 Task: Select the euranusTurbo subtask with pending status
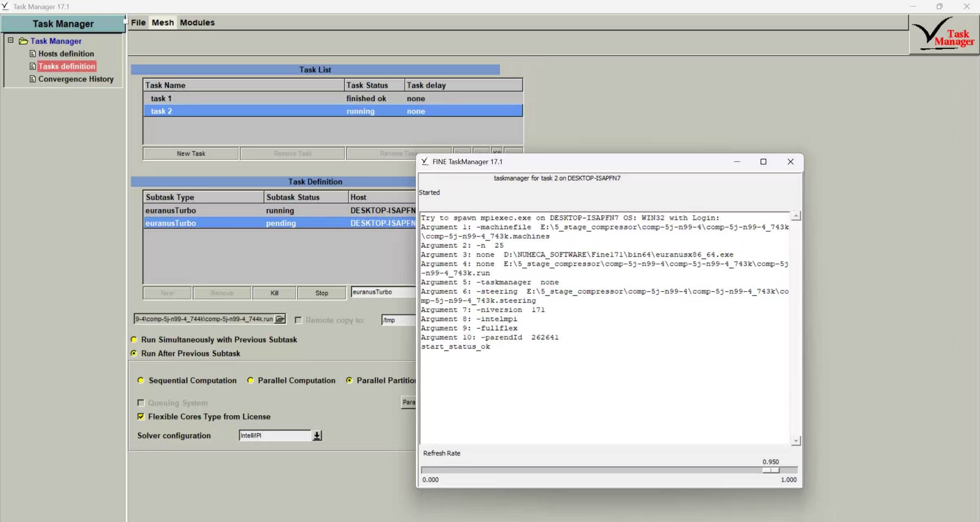[279, 223]
